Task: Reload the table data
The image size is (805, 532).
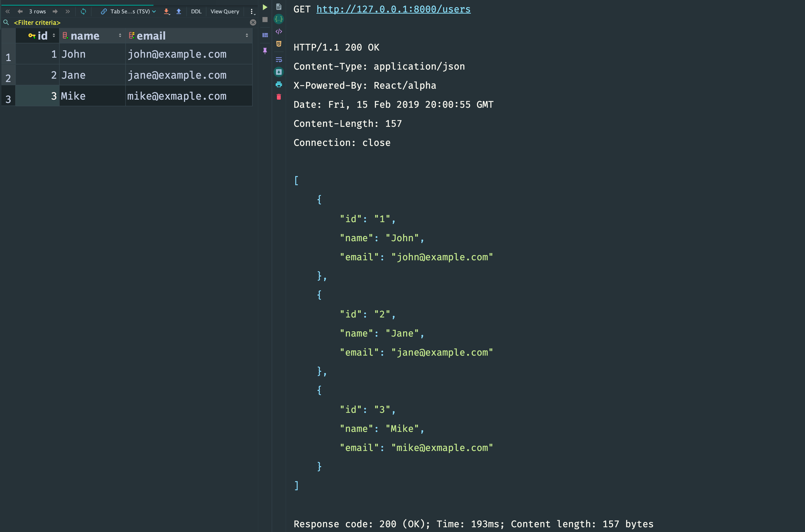Action: pyautogui.click(x=83, y=11)
